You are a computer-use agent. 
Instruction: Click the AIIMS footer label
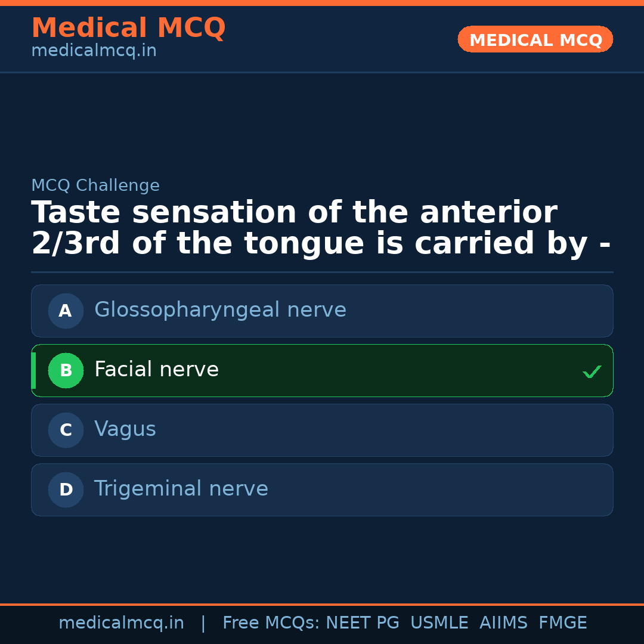click(503, 623)
